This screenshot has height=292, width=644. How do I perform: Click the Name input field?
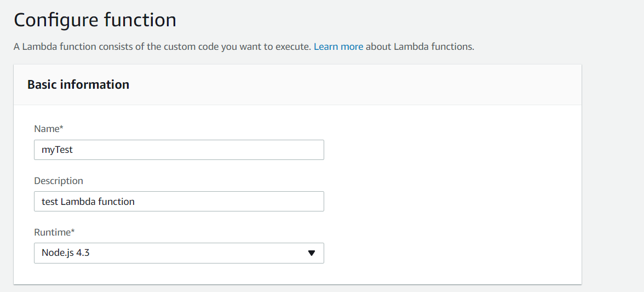click(x=179, y=150)
